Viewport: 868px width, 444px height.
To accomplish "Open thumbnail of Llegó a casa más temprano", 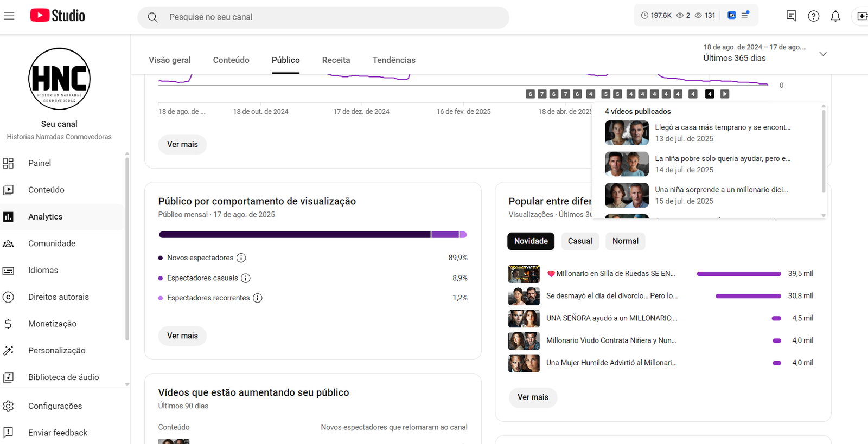I will (627, 133).
